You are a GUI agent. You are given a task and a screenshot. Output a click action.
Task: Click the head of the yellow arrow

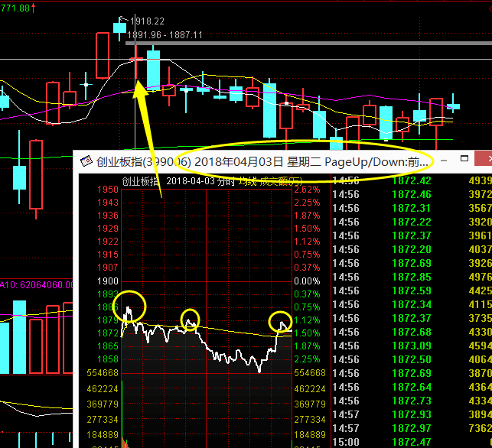click(139, 86)
